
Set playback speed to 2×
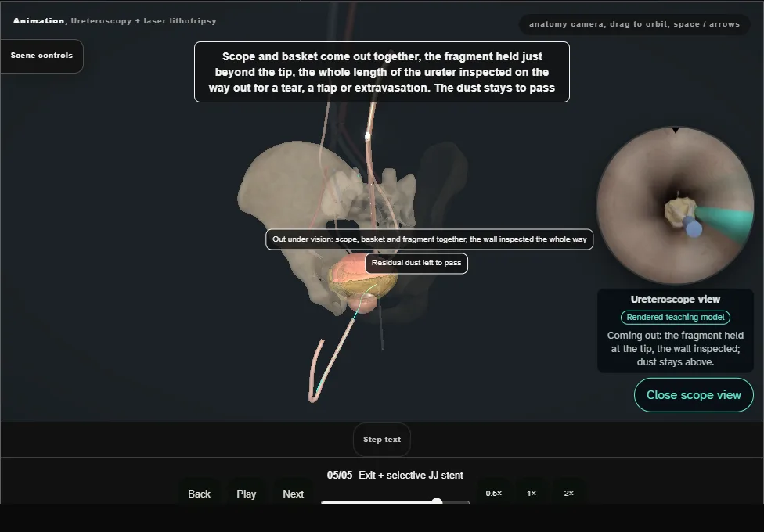568,493
